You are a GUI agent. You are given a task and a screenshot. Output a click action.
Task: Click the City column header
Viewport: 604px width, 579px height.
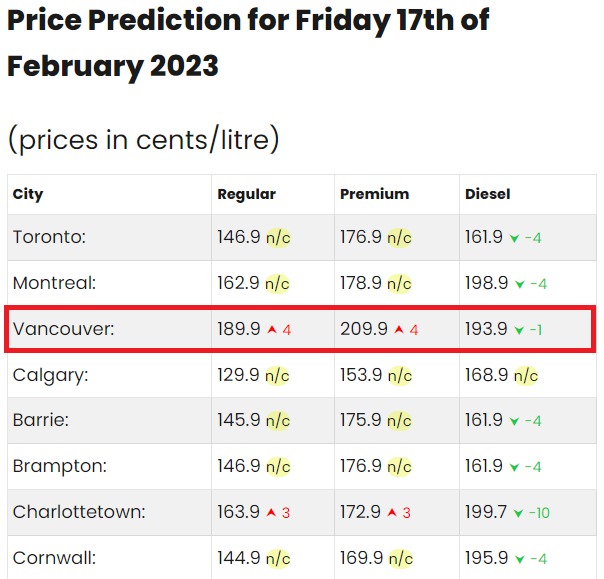(28, 195)
